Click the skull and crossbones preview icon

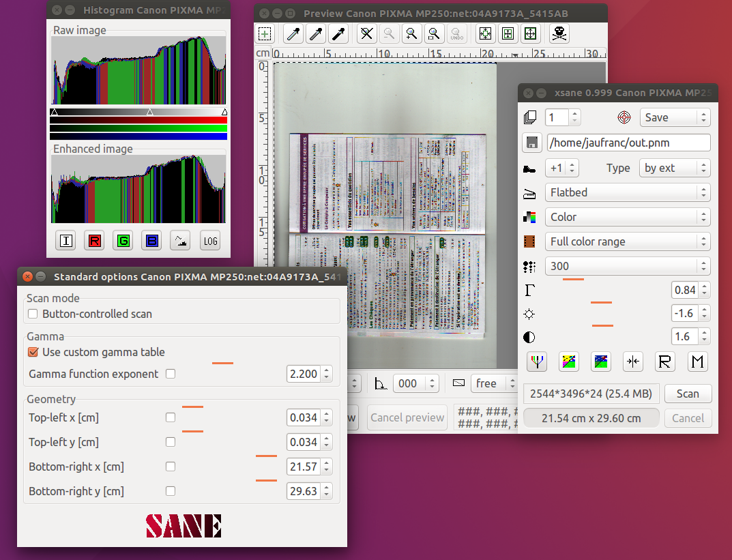559,33
